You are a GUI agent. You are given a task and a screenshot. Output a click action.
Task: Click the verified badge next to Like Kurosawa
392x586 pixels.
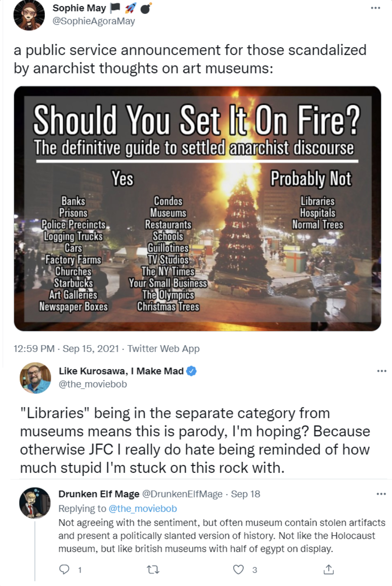pos(191,371)
